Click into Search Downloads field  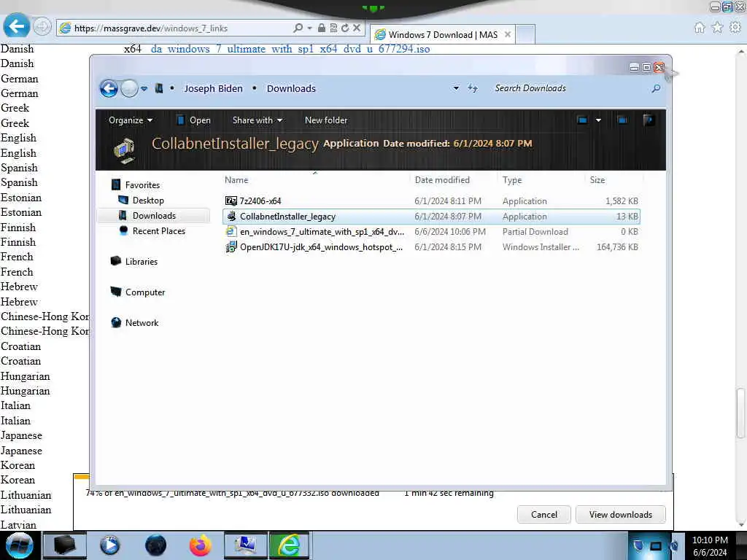tap(570, 88)
